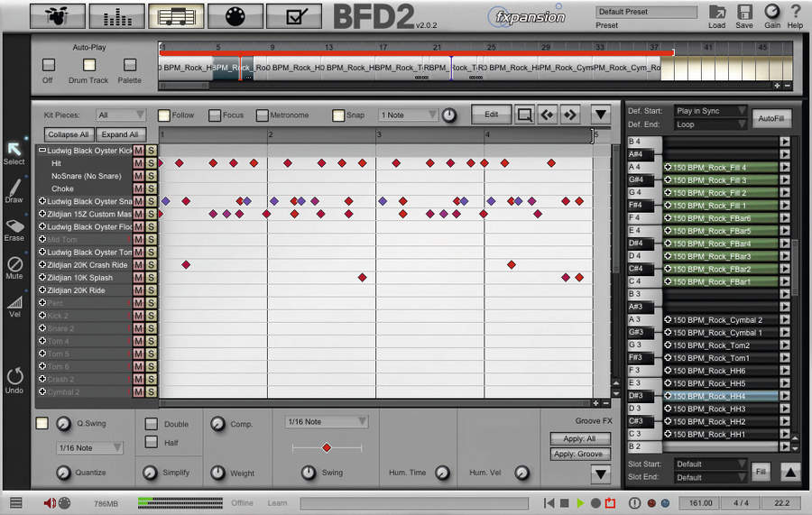Choose the Erase tool

point(14,226)
